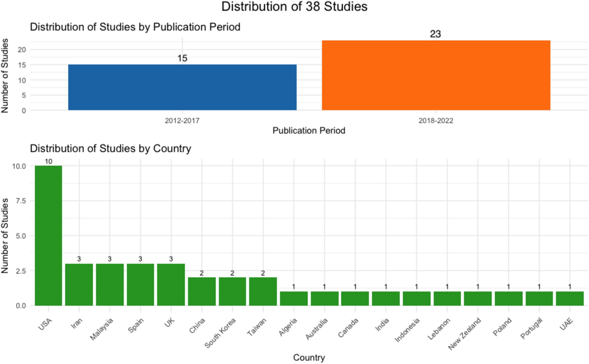Click the "Algeria" axis label

click(x=288, y=327)
